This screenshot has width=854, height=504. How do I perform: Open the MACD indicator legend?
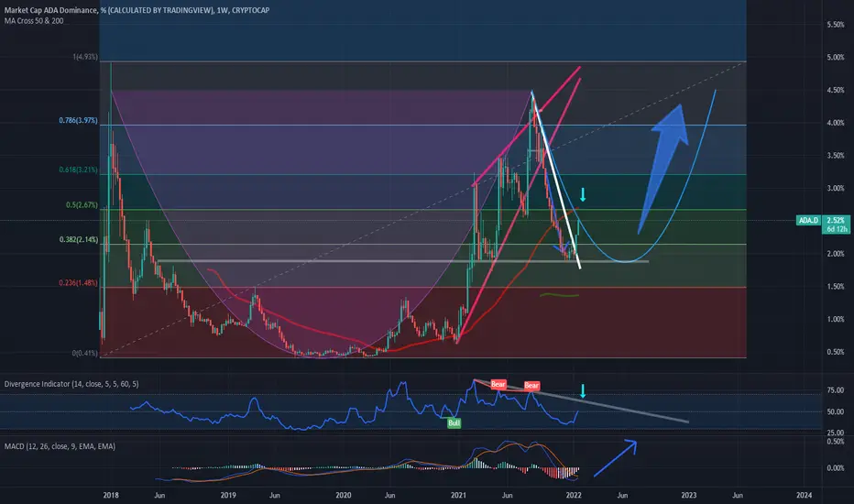pyautogui.click(x=60, y=446)
